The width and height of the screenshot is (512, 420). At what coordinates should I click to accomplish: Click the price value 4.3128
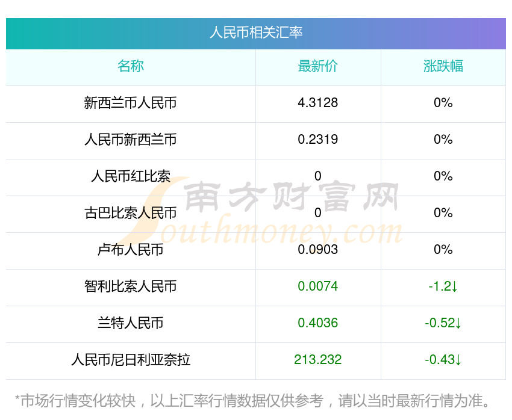tap(317, 103)
